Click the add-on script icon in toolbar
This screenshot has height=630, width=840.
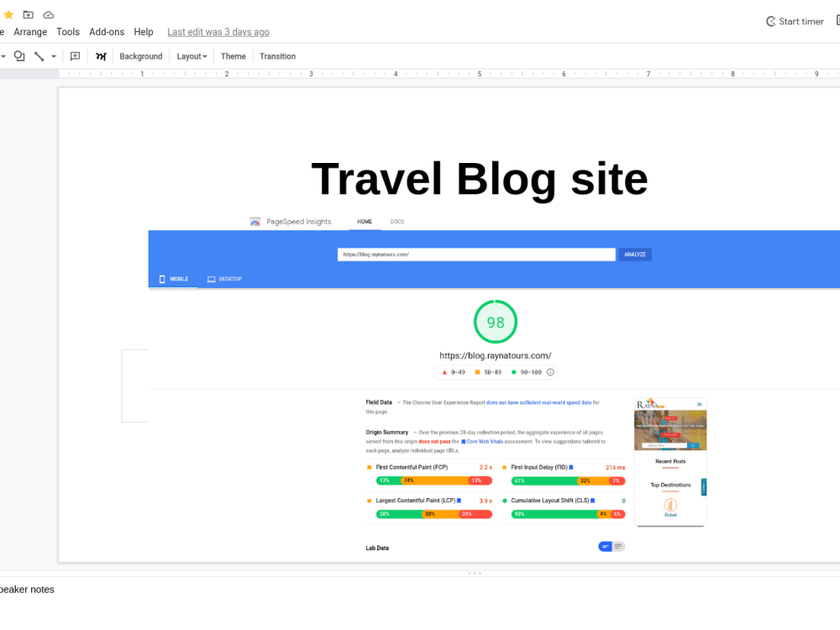point(101,56)
